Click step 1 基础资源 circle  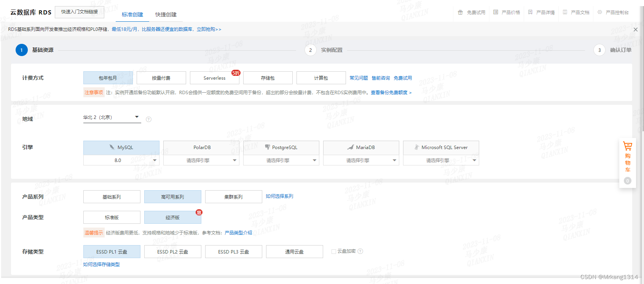(x=22, y=50)
